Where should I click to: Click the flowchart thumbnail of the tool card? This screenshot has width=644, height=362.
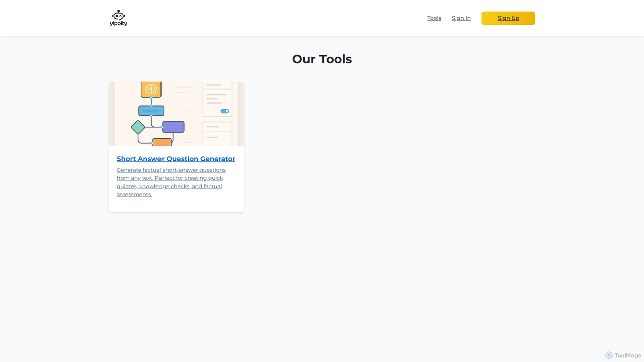pos(176,114)
